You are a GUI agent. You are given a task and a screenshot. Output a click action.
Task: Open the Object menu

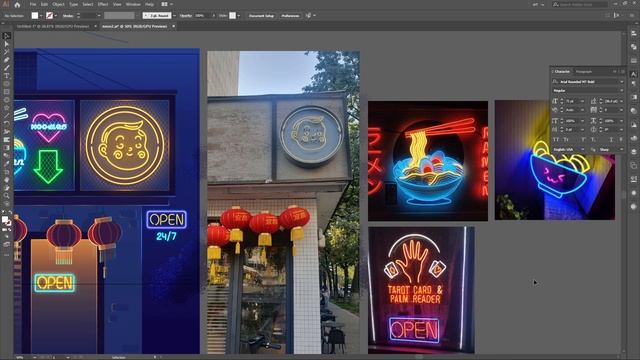(58, 4)
